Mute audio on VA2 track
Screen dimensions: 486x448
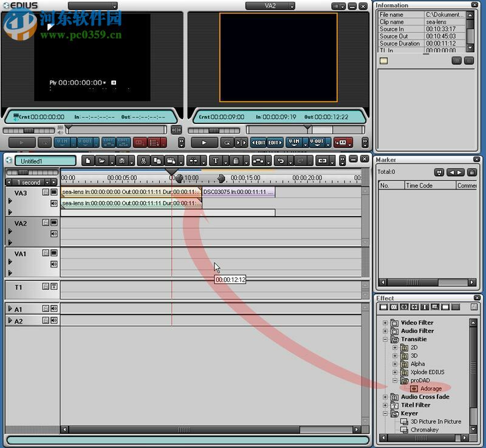point(54,233)
